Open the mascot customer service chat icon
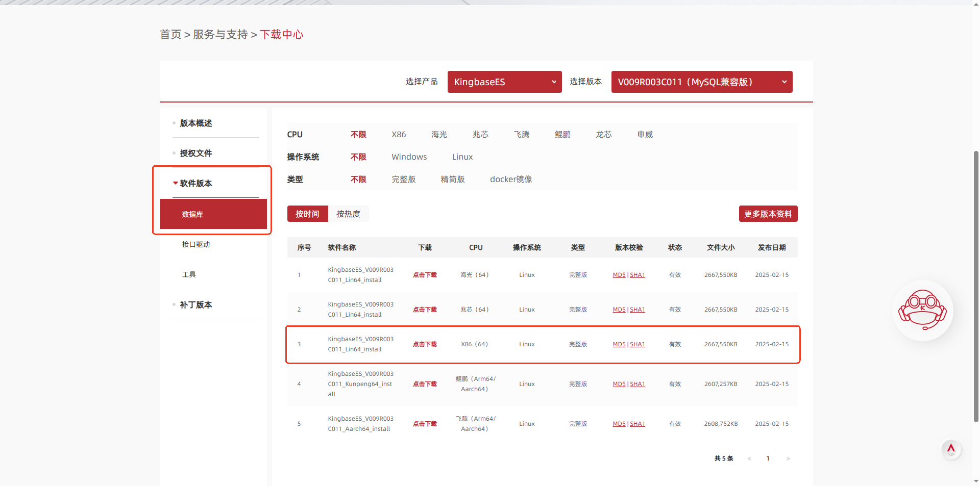Viewport: 980px width, 486px height. pos(922,311)
